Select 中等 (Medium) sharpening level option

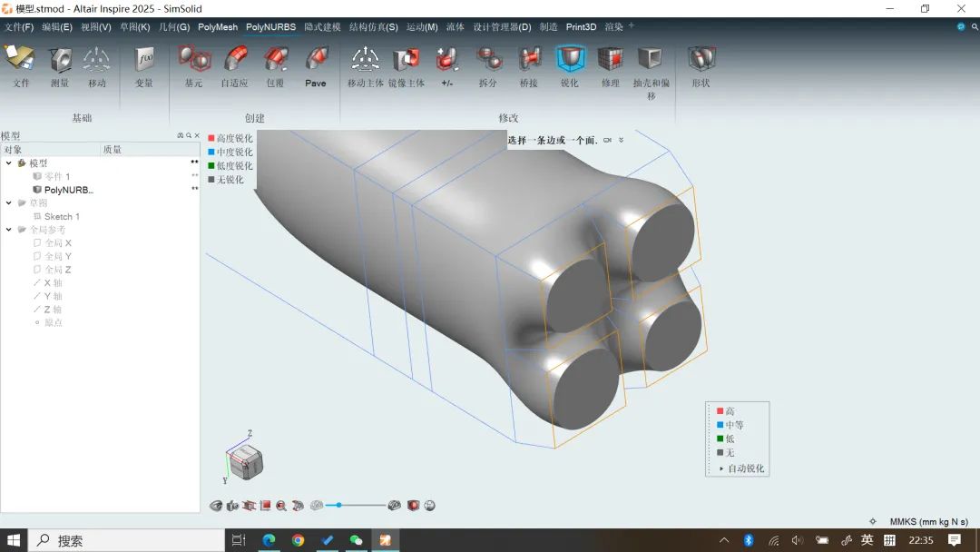pyautogui.click(x=733, y=425)
